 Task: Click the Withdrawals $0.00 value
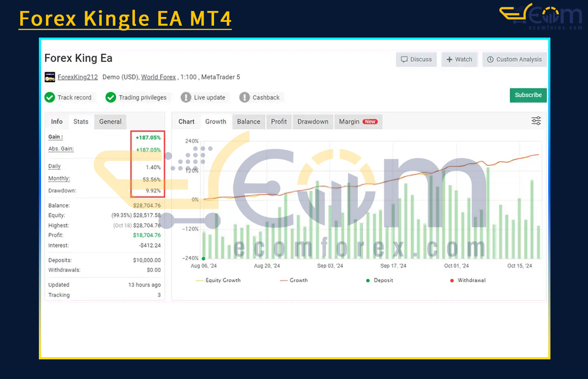coord(154,270)
